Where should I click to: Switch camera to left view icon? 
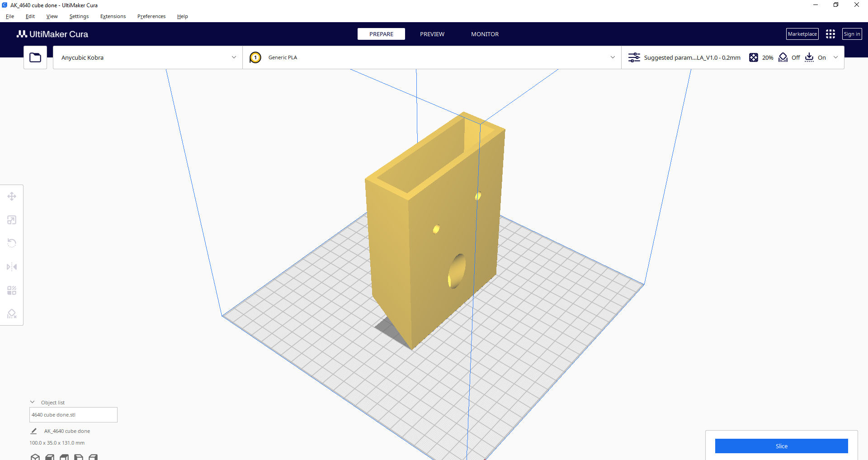click(79, 457)
